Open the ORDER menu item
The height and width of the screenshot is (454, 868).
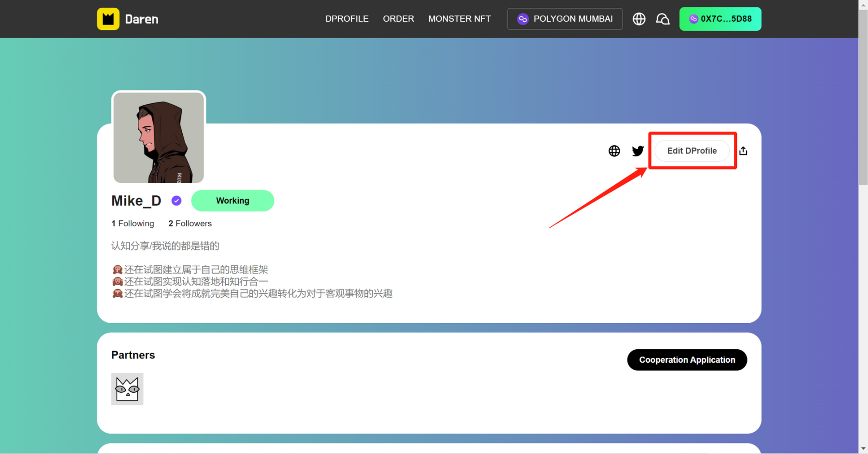coord(398,19)
